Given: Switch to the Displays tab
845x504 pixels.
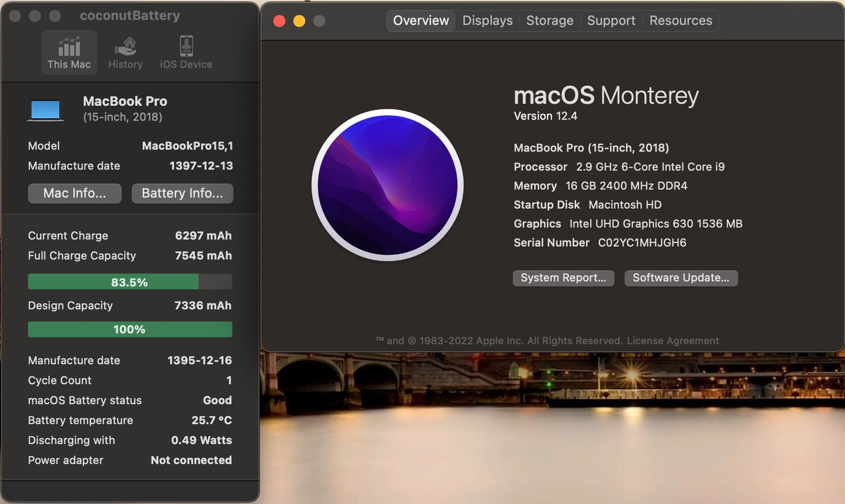Looking at the screenshot, I should [x=487, y=20].
